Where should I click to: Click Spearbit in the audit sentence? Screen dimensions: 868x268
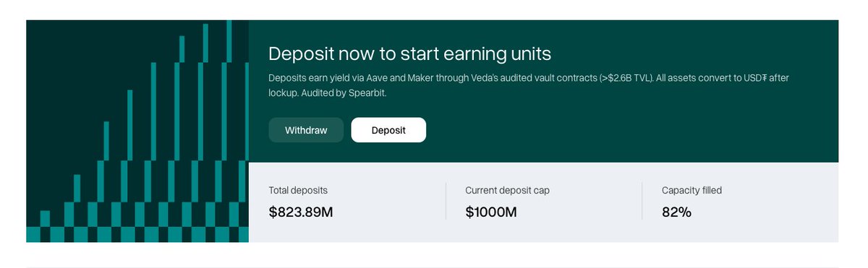click(x=366, y=93)
